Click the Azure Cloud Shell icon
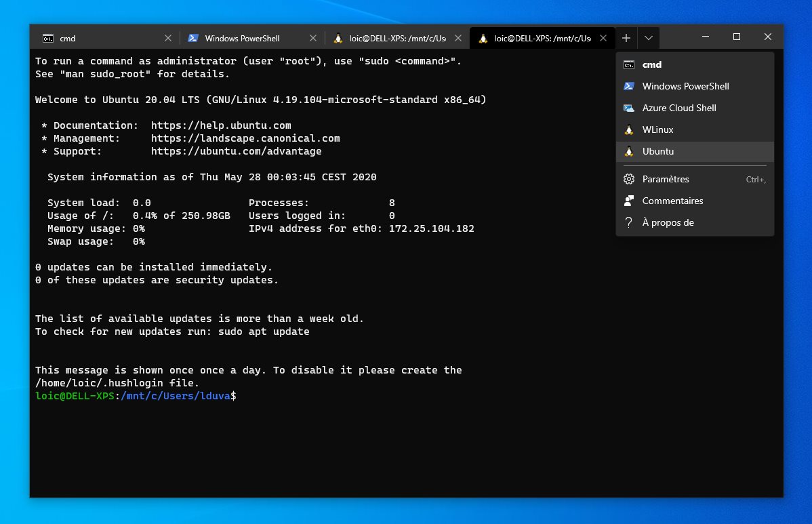 [629, 108]
